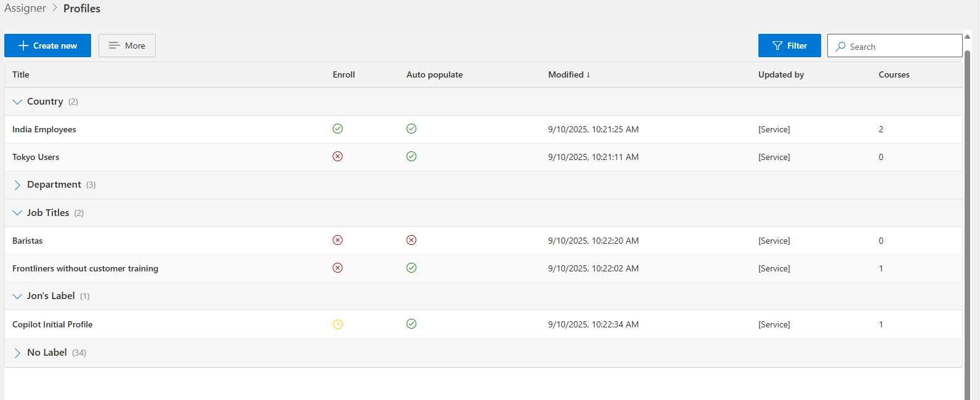
Task: Collapse the Job Titles group
Action: pos(17,213)
